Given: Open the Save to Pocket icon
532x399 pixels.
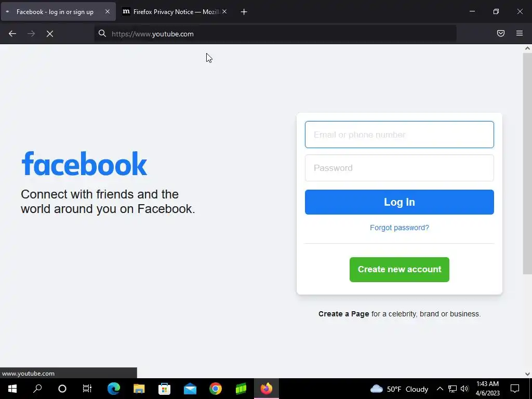Looking at the screenshot, I should (501, 33).
